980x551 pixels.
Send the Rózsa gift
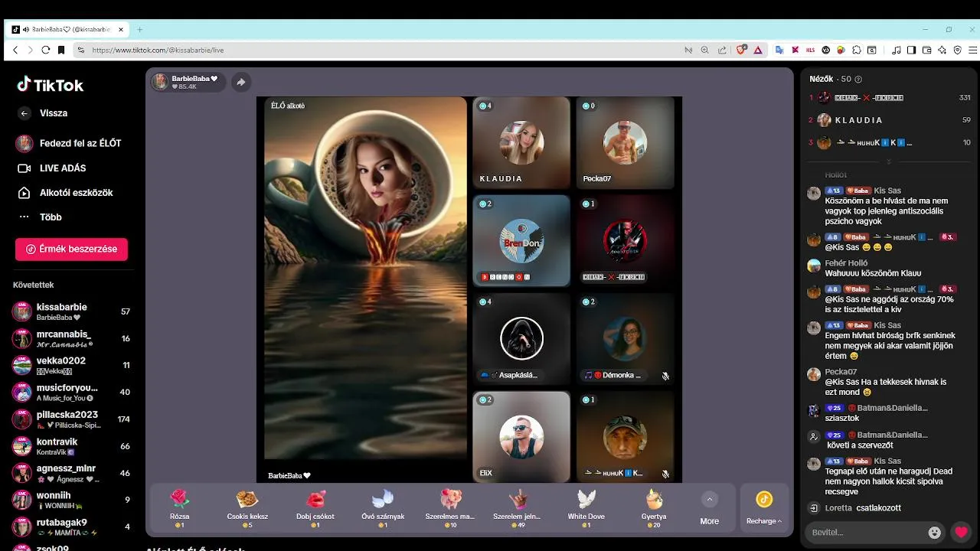tap(179, 508)
